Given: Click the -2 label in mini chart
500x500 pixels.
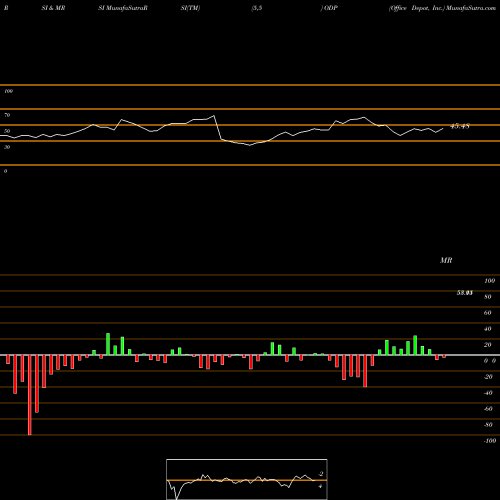Looking at the screenshot, I should [321, 474].
